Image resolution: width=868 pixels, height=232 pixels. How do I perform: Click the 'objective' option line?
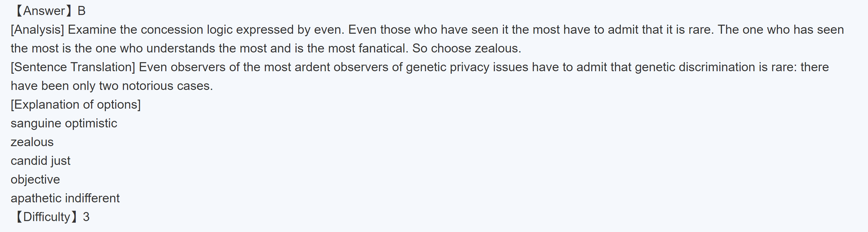(x=35, y=180)
